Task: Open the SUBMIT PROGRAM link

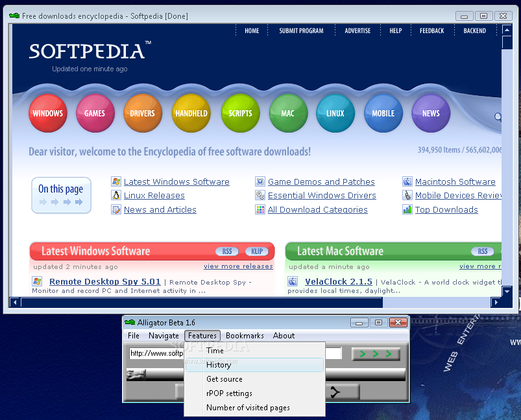Action: (x=301, y=30)
